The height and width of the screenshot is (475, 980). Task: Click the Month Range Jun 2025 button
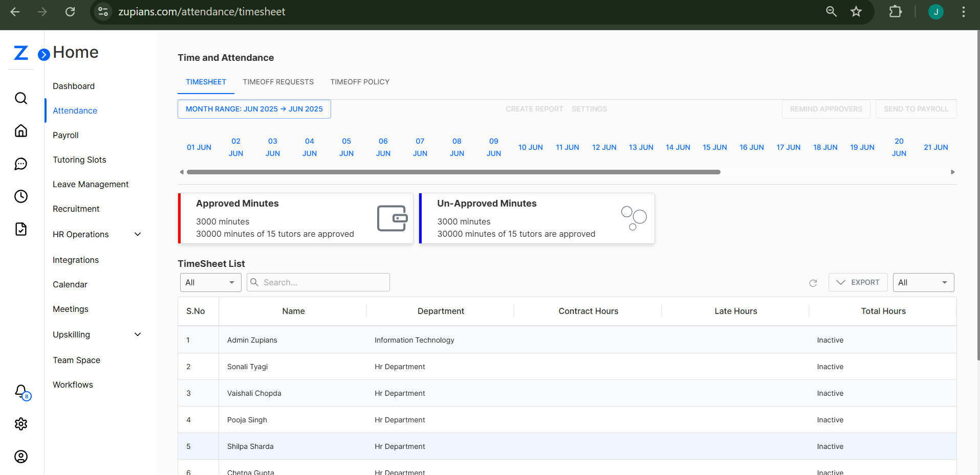[254, 109]
